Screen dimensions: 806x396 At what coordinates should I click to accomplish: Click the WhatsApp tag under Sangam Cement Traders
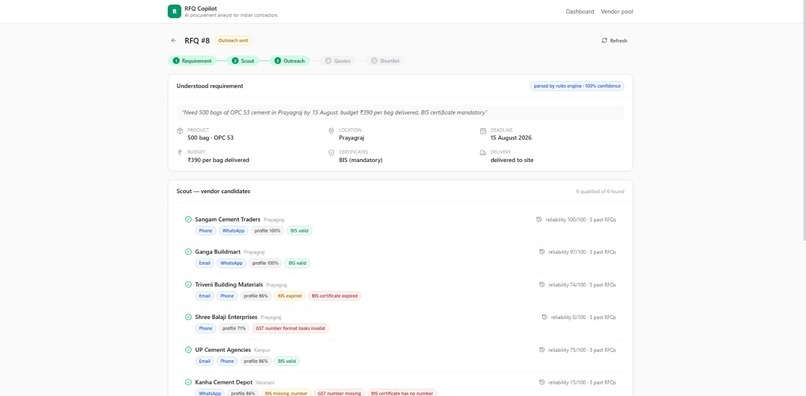tap(233, 231)
